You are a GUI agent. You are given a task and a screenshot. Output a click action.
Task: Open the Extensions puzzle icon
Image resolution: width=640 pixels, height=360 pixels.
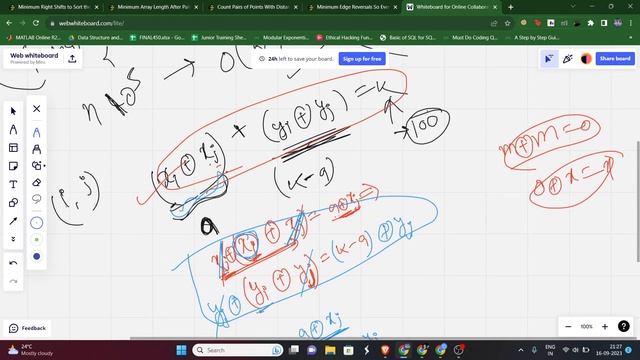point(591,23)
